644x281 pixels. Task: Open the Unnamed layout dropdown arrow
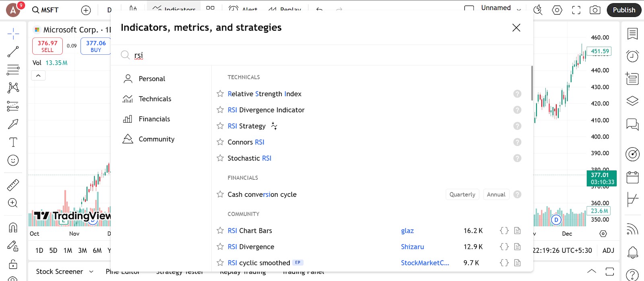coord(519,9)
